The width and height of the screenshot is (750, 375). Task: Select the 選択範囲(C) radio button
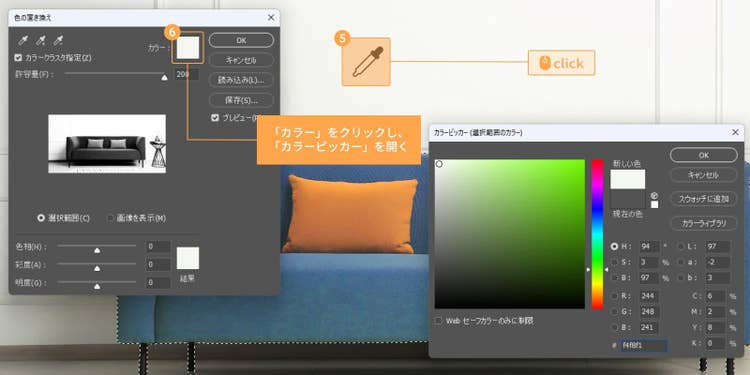(41, 218)
